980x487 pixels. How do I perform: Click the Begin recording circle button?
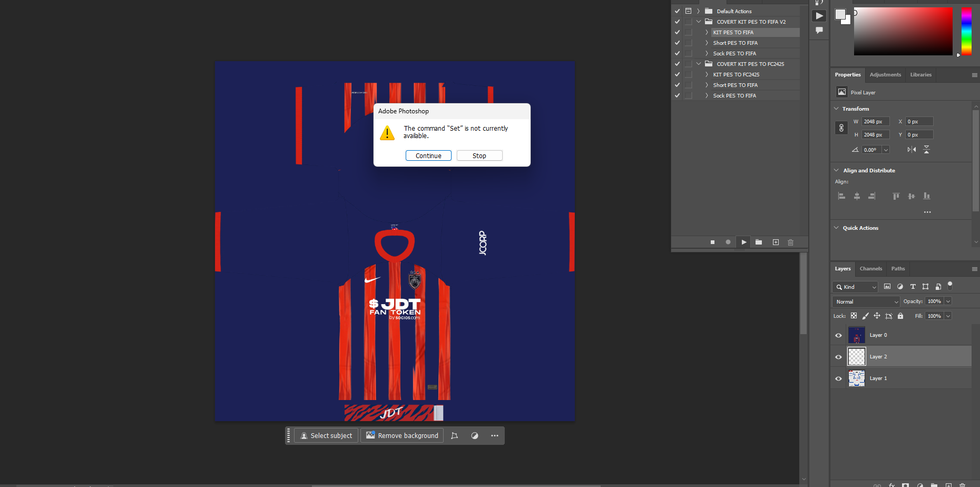click(x=728, y=242)
